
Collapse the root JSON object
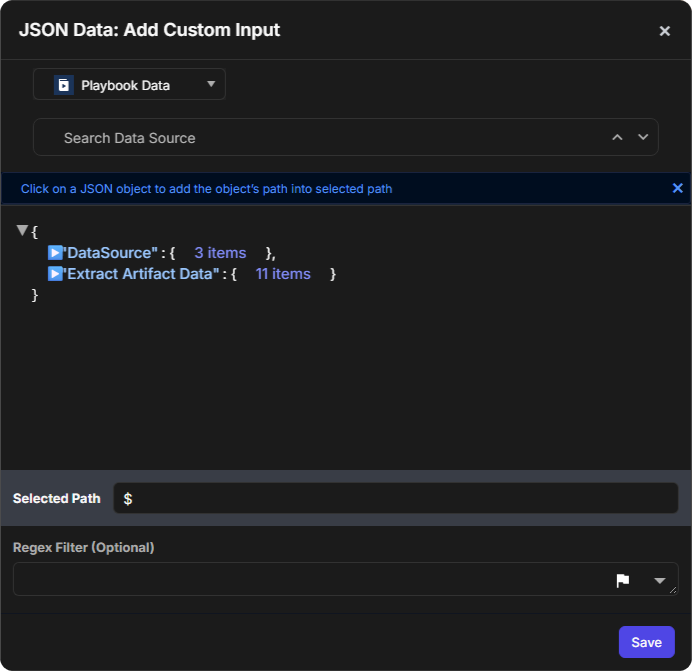click(22, 230)
